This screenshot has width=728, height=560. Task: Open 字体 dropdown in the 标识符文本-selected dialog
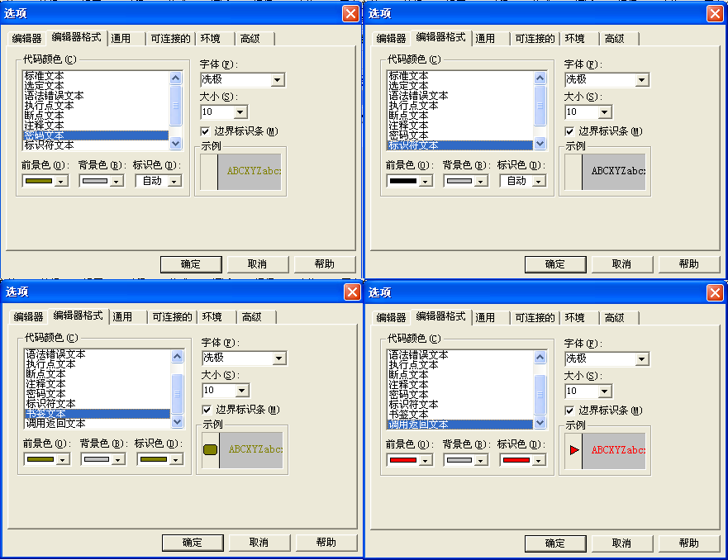(641, 80)
